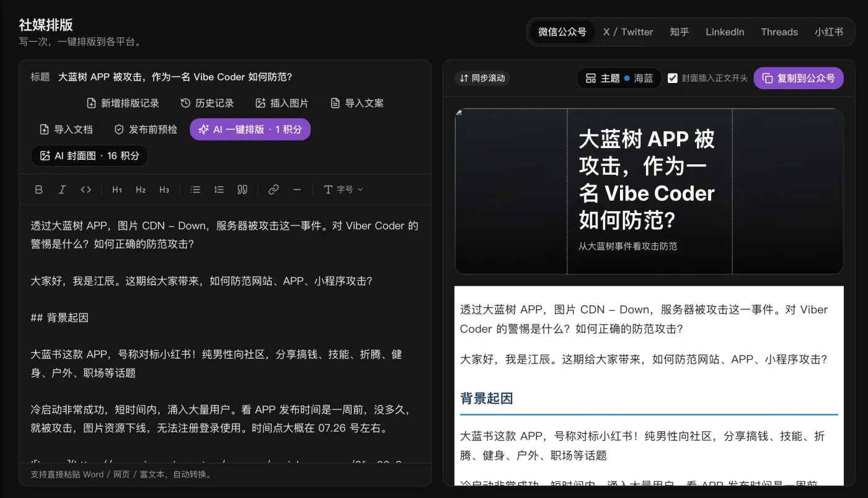Screen dimensions: 868x498
Task: Open 主题 海蓝 theme selector
Action: tap(619, 78)
